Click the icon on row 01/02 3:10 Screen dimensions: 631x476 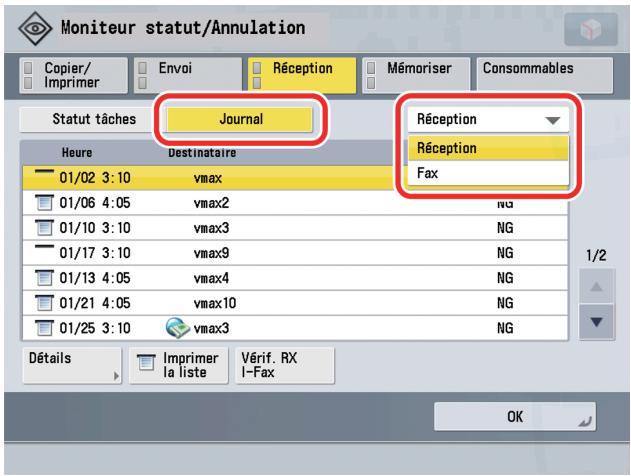44,173
